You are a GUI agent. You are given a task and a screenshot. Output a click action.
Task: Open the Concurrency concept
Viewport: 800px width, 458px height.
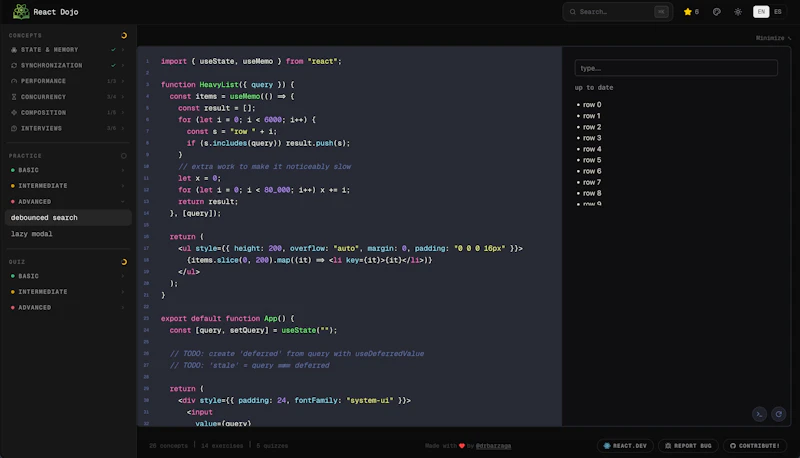tap(67, 97)
